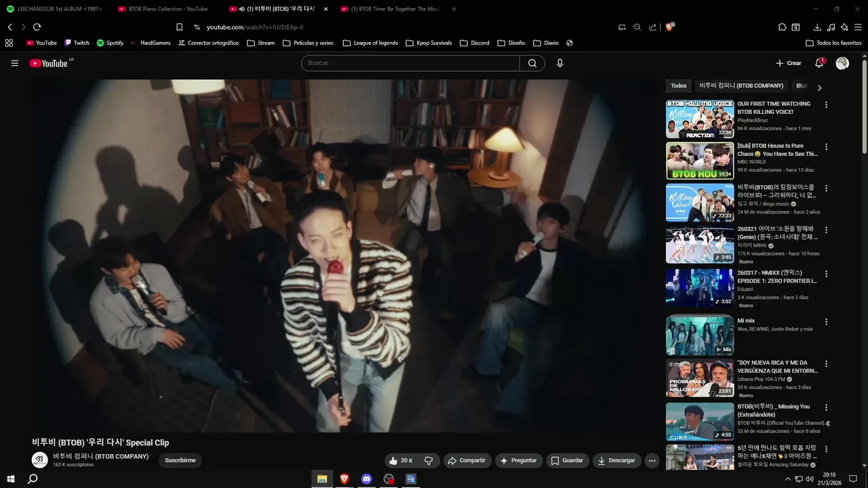Open Windows Start menu
This screenshot has height=488, width=868.
pos(11,479)
